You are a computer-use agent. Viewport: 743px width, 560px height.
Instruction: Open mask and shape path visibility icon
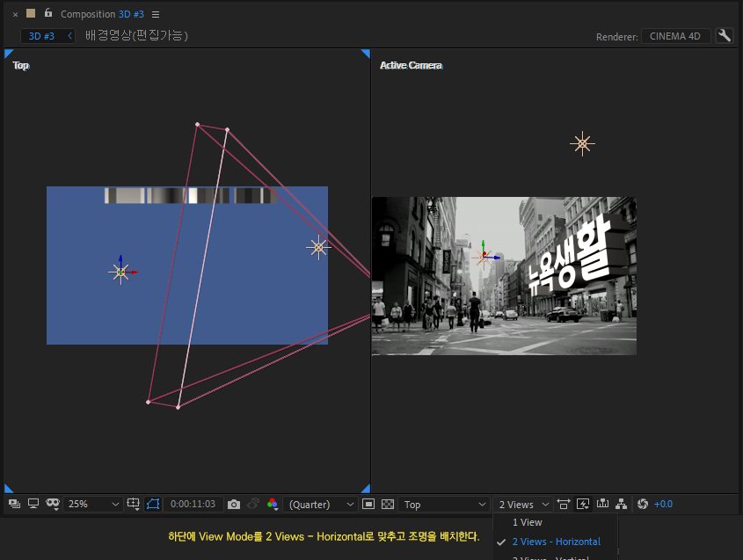[53, 504]
